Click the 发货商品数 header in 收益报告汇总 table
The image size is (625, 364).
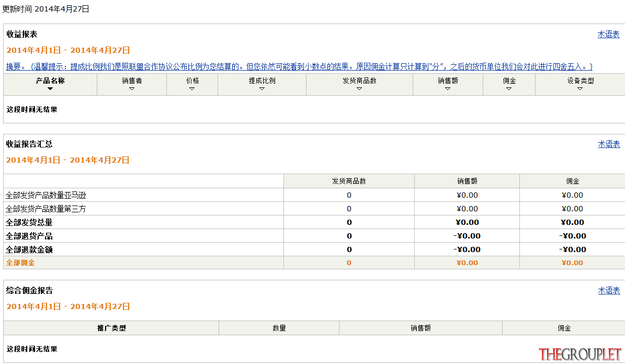point(349,181)
